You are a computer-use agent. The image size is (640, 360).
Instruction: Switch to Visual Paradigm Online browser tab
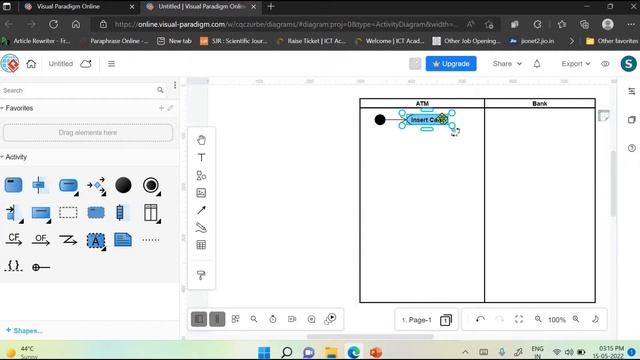[x=79, y=7]
